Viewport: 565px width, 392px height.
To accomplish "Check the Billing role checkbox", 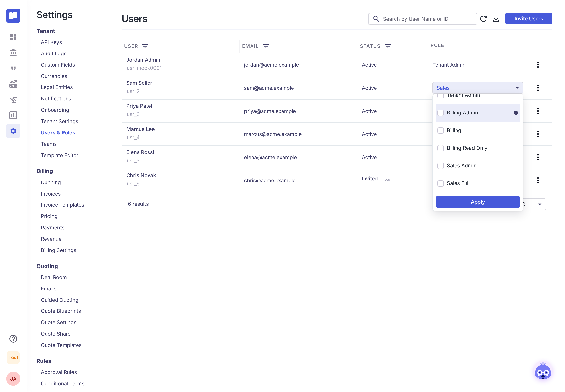I will 441,130.
